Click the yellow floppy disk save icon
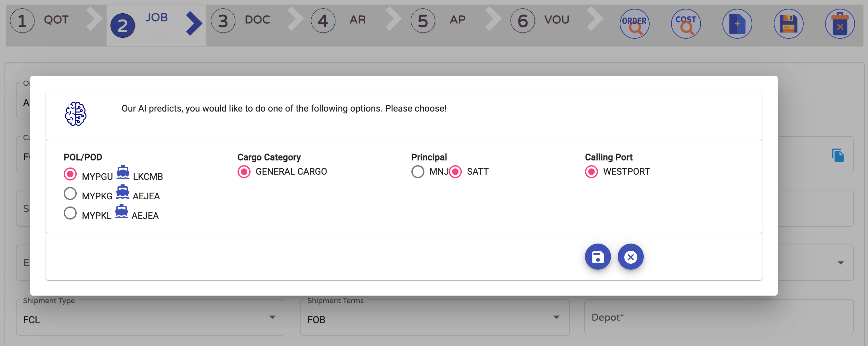Image resolution: width=868 pixels, height=346 pixels. (x=788, y=24)
